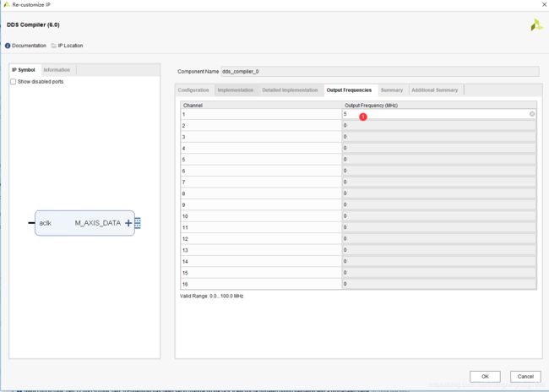Select channel 4 frequency cell
549x392 pixels.
click(438, 148)
